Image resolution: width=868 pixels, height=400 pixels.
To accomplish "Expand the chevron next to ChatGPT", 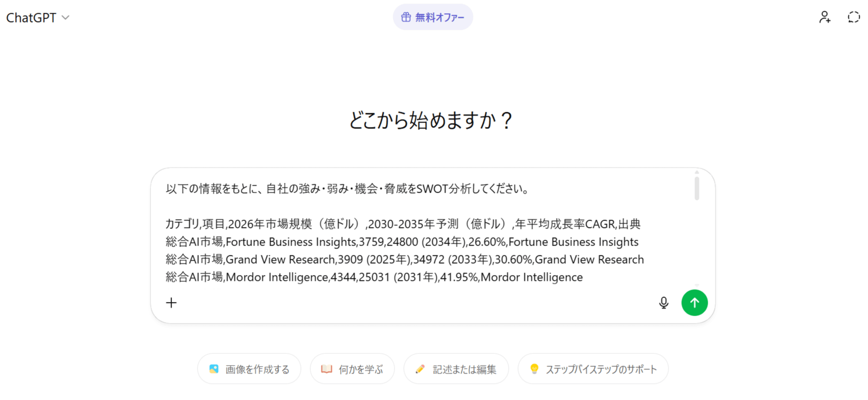I will coord(66,18).
